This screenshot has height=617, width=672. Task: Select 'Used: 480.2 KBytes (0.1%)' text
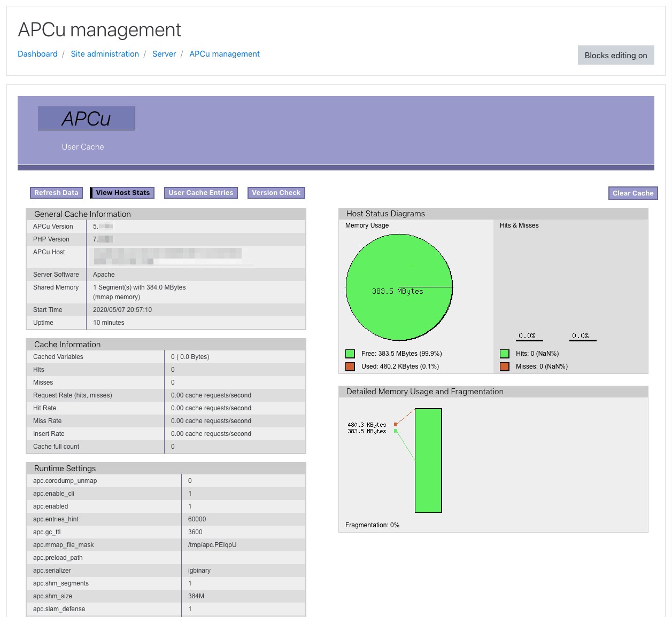pos(400,366)
